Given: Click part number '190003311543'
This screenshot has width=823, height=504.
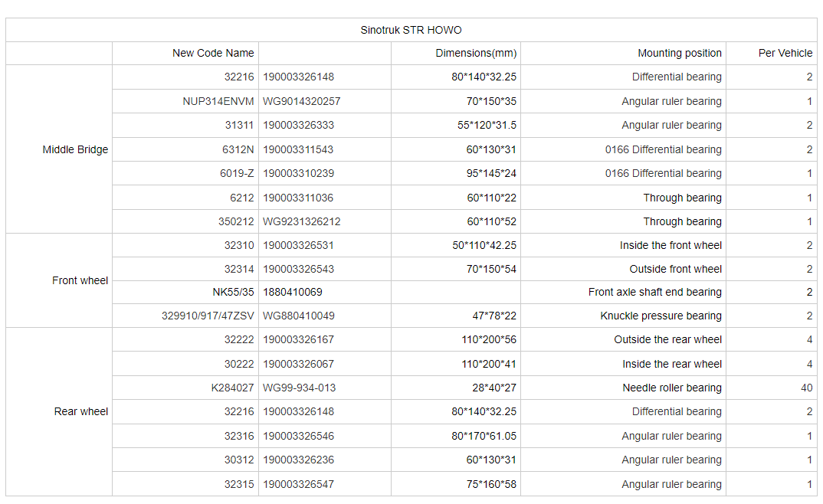Looking at the screenshot, I should [x=298, y=149].
